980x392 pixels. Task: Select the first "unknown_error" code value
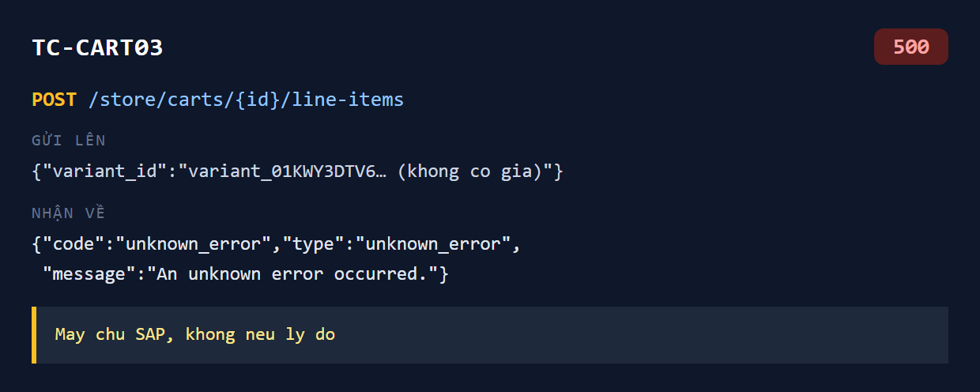[x=191, y=244]
